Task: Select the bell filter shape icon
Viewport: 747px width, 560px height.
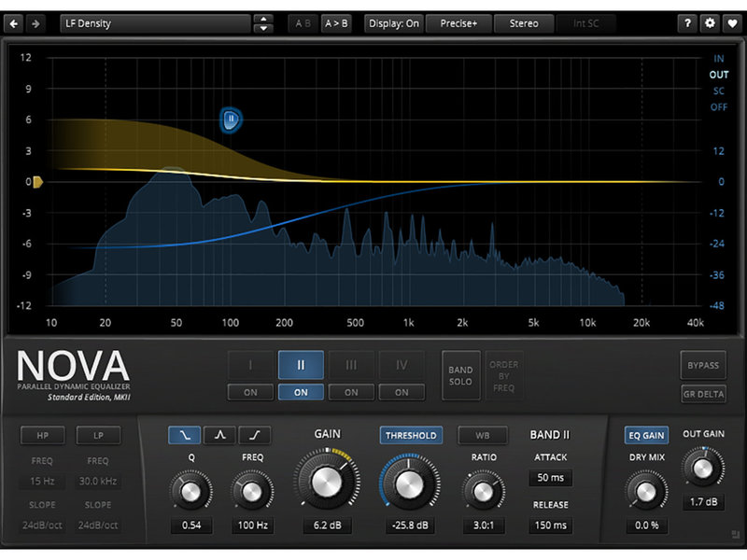Action: pos(218,435)
